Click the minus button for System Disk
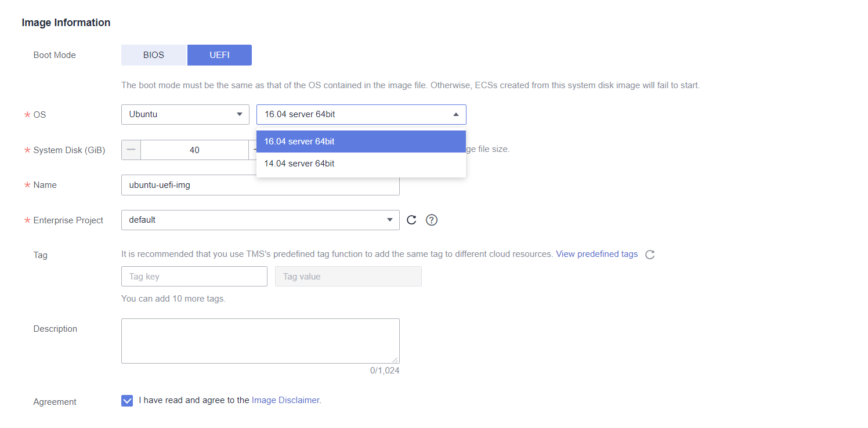Image resolution: width=868 pixels, height=428 pixels. tap(131, 150)
